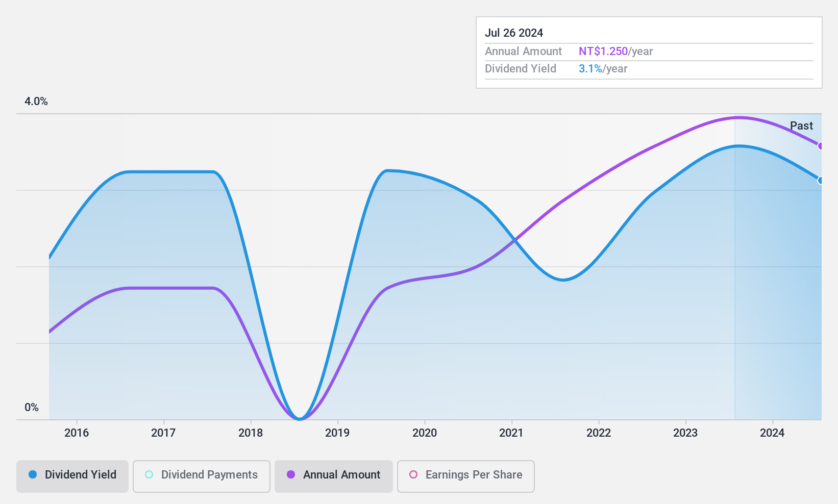Click the Past region label
Screen dimensions: 838x504
(x=801, y=126)
